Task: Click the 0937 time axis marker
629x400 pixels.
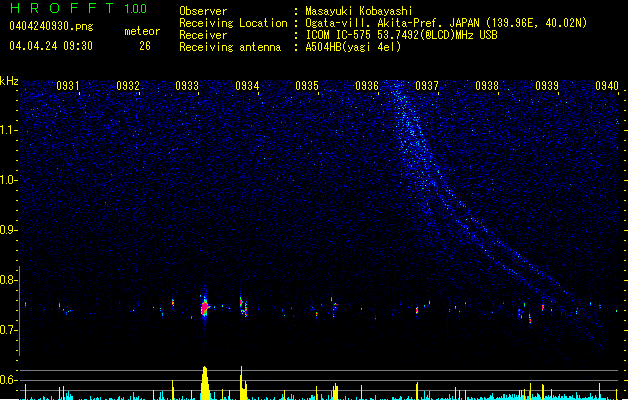Action: click(427, 86)
